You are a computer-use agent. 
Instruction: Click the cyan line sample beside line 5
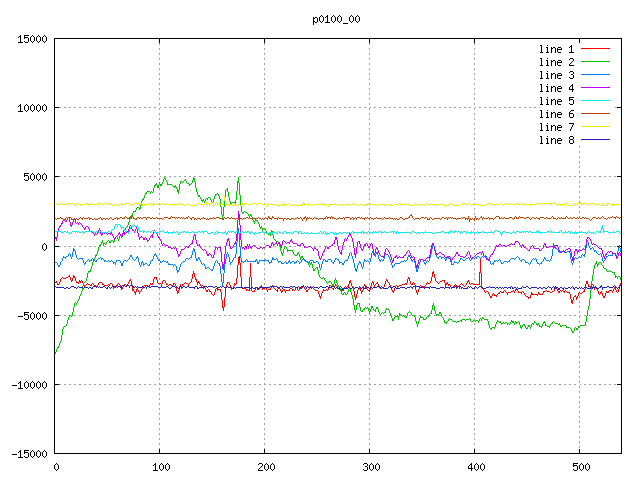click(x=596, y=101)
